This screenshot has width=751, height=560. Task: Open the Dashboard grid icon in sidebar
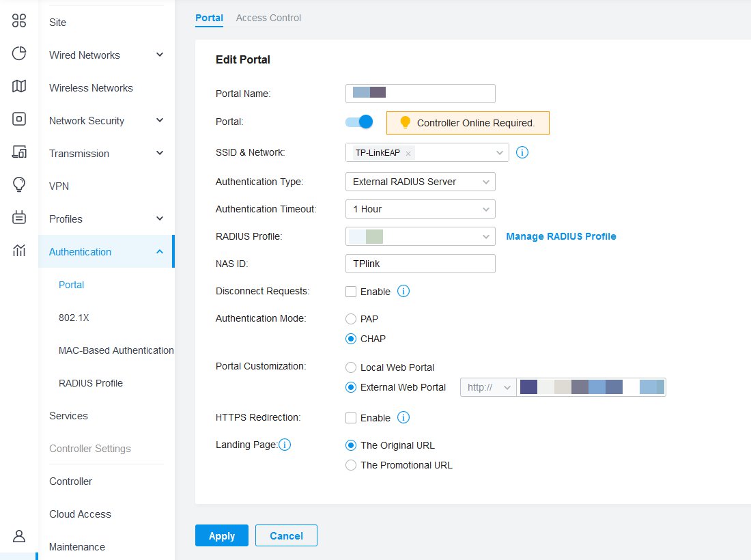(x=19, y=20)
